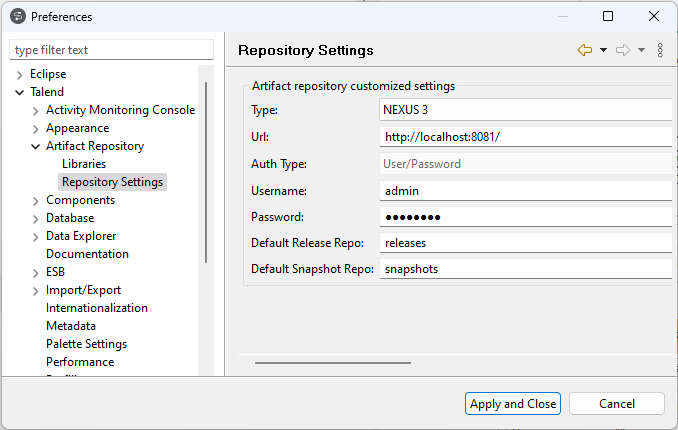Click the filter text search box
678x430 pixels.
(x=111, y=50)
